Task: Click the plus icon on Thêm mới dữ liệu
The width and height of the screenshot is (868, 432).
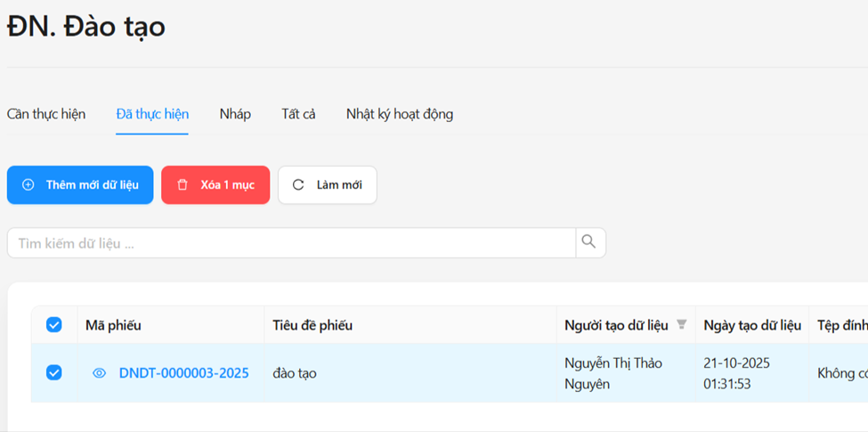Action: pyautogui.click(x=28, y=185)
